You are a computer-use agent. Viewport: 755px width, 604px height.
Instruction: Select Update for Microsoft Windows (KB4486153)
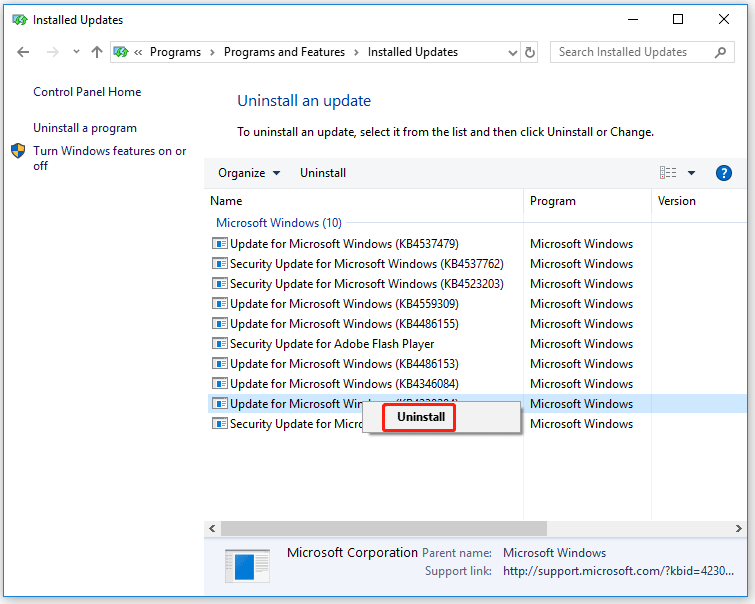coord(344,364)
